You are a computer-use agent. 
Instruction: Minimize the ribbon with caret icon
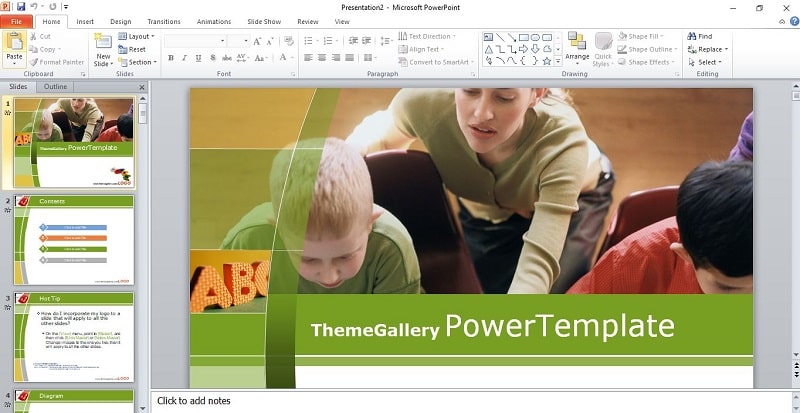(782, 22)
